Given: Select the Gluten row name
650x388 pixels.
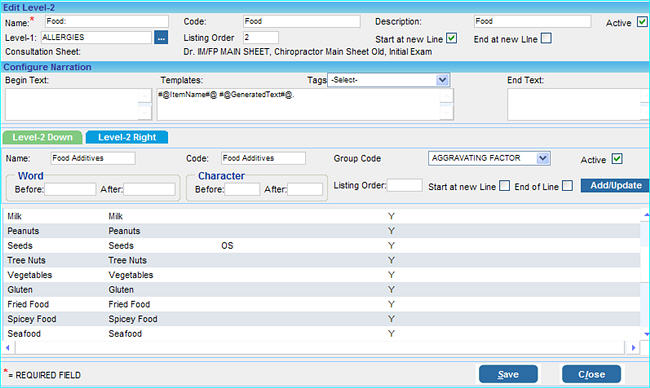Looking at the screenshot, I should pyautogui.click(x=20, y=290).
